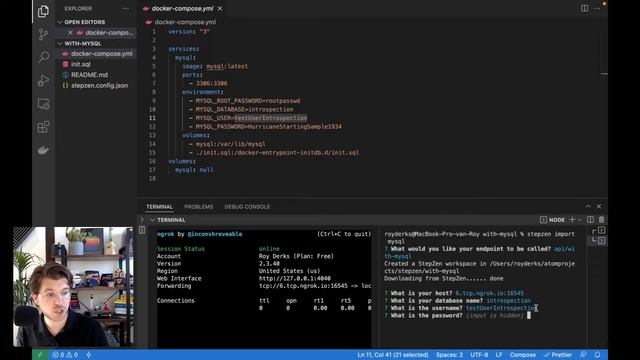The width and height of the screenshot is (640, 360).
Task: Change end of line sequence LF
Action: click(x=499, y=355)
